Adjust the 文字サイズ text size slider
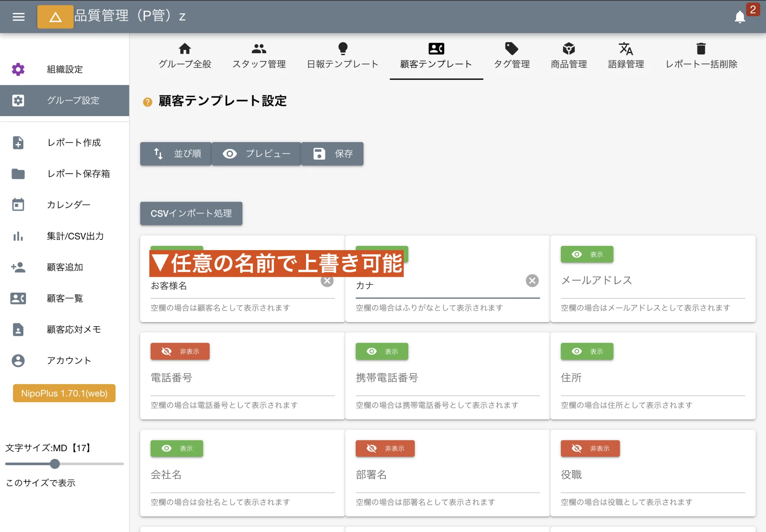The image size is (766, 532). pos(55,464)
